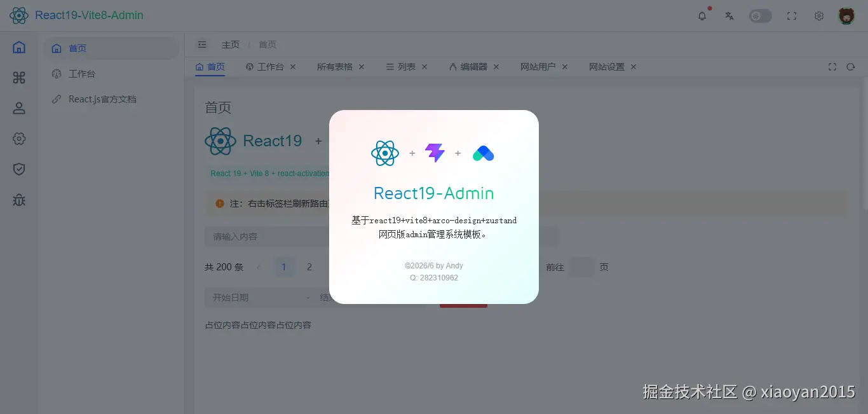This screenshot has width=868, height=414.
Task: Switch to the 工作台 tab
Action: (x=265, y=67)
